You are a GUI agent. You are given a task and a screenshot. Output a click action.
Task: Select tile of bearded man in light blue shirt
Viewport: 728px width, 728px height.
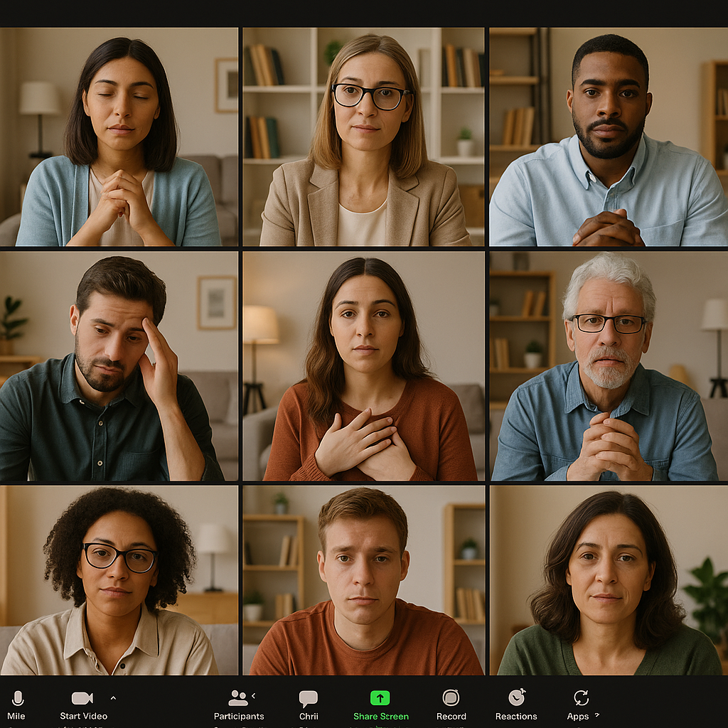pyautogui.click(x=609, y=137)
